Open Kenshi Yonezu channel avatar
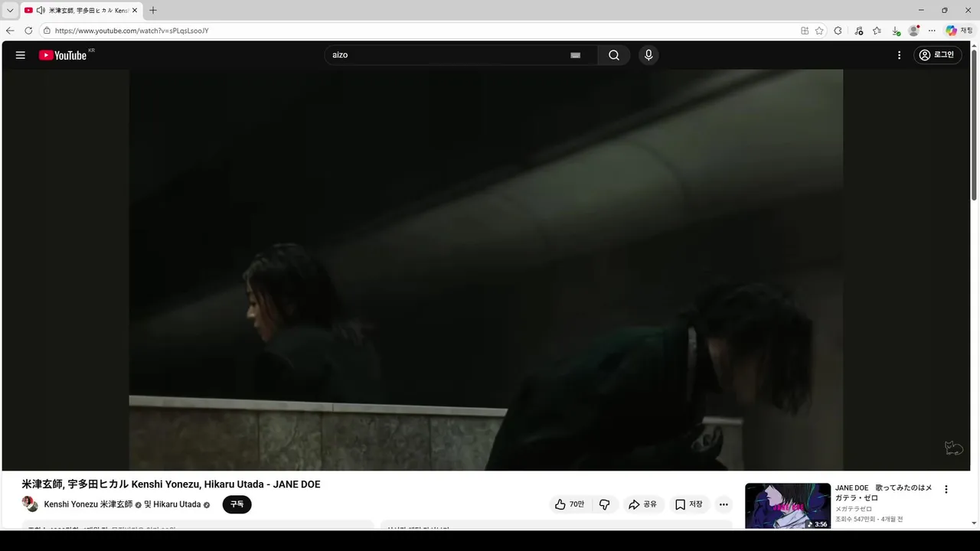 pos(30,504)
